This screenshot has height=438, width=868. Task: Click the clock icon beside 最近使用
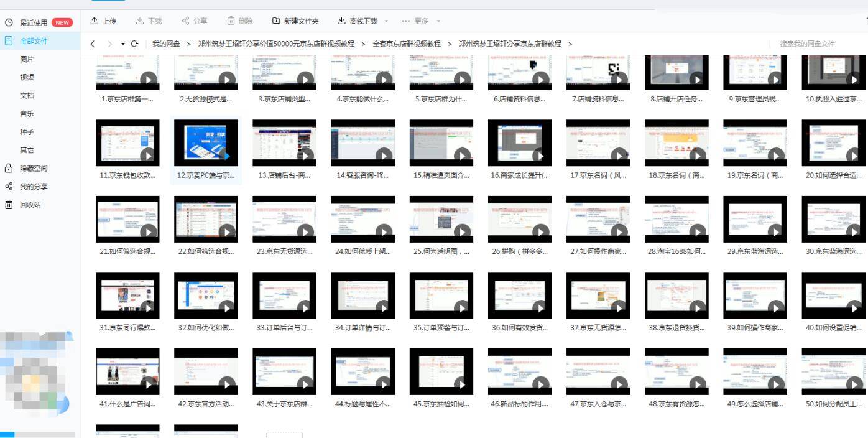coord(9,22)
